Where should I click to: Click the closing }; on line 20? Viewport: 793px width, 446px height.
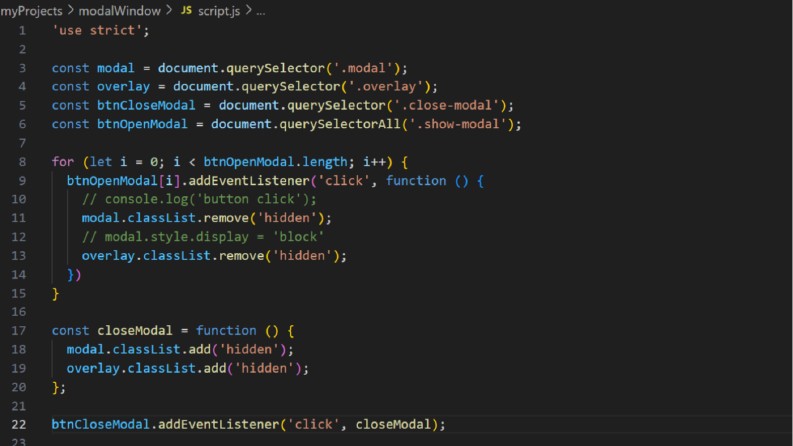pyautogui.click(x=59, y=388)
